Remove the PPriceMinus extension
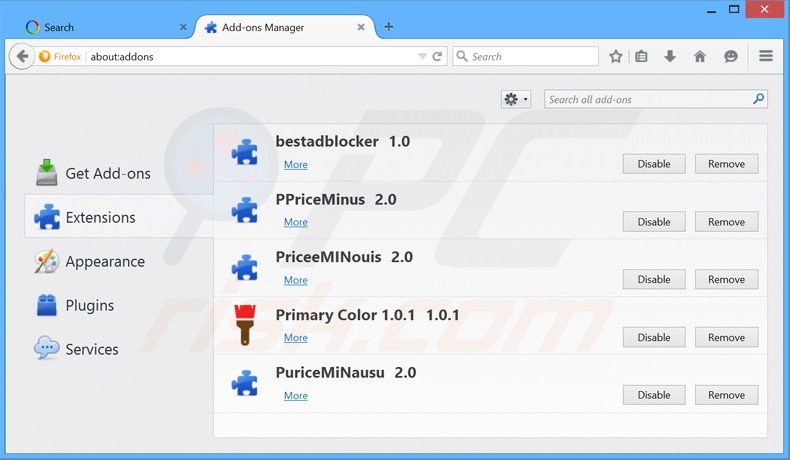 tap(727, 222)
